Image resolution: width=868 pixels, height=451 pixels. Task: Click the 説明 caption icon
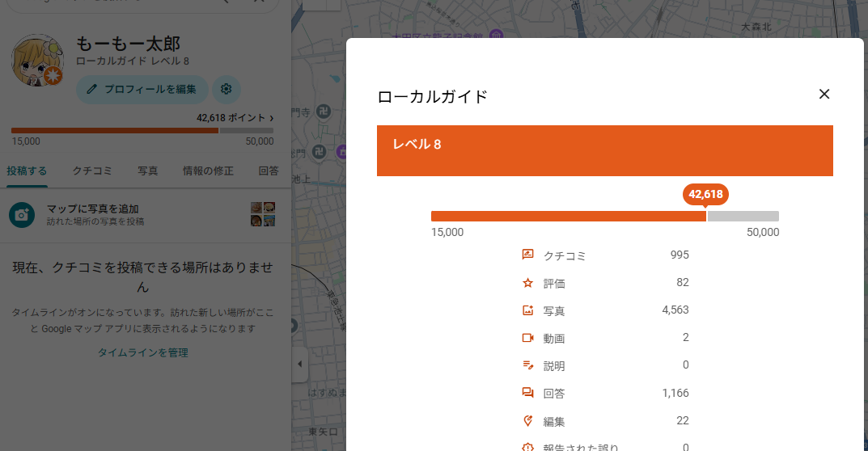tap(528, 365)
